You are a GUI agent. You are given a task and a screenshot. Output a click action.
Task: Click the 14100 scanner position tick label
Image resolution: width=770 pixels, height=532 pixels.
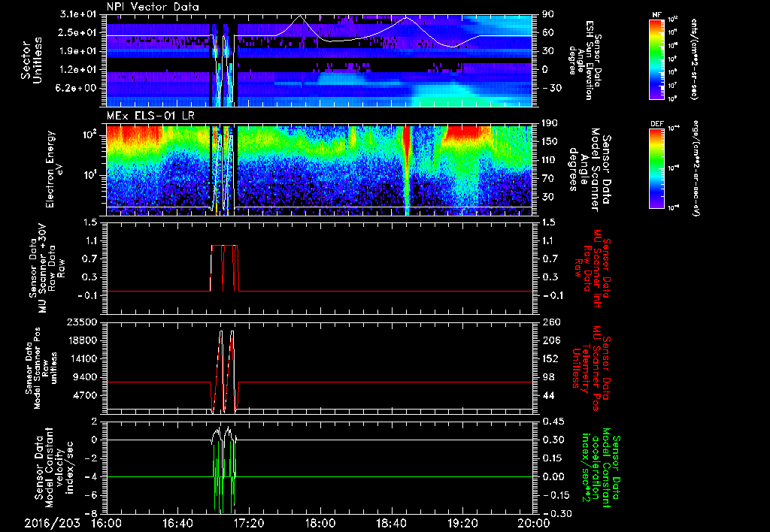tap(81, 358)
